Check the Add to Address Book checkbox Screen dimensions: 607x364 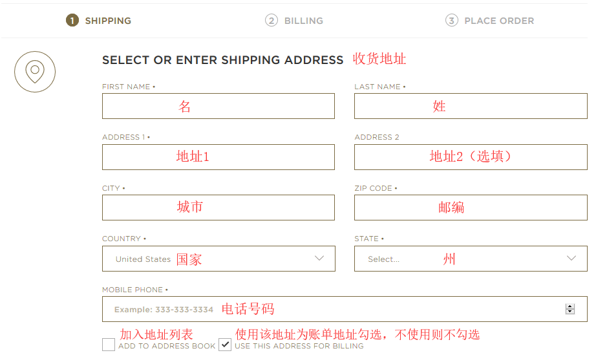[x=108, y=345]
